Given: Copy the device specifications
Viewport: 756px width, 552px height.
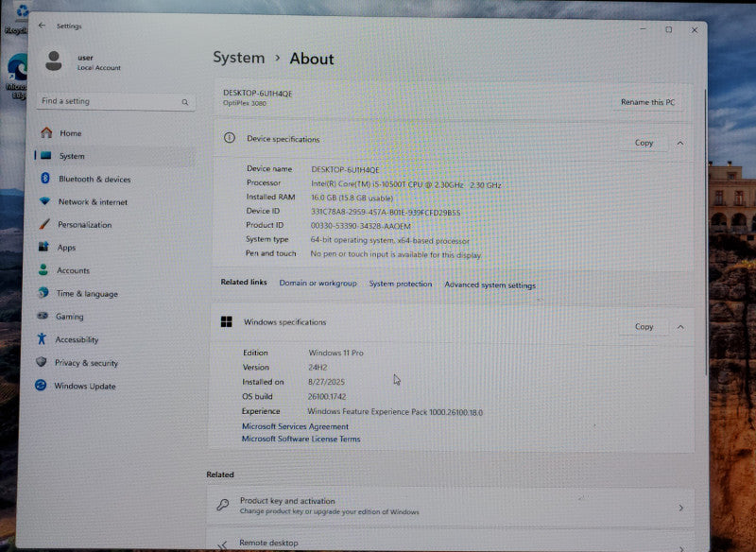Looking at the screenshot, I should (x=644, y=143).
